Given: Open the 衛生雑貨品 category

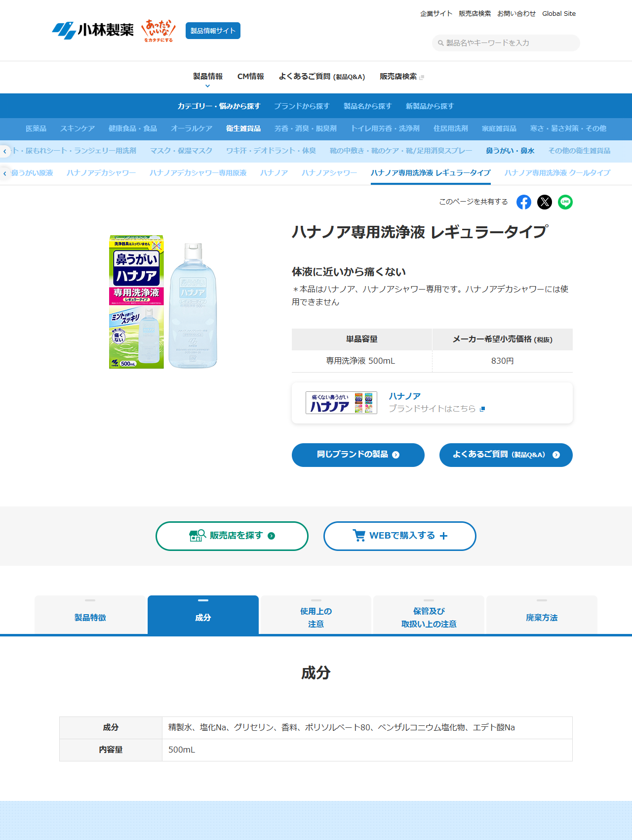Looking at the screenshot, I should click(243, 128).
